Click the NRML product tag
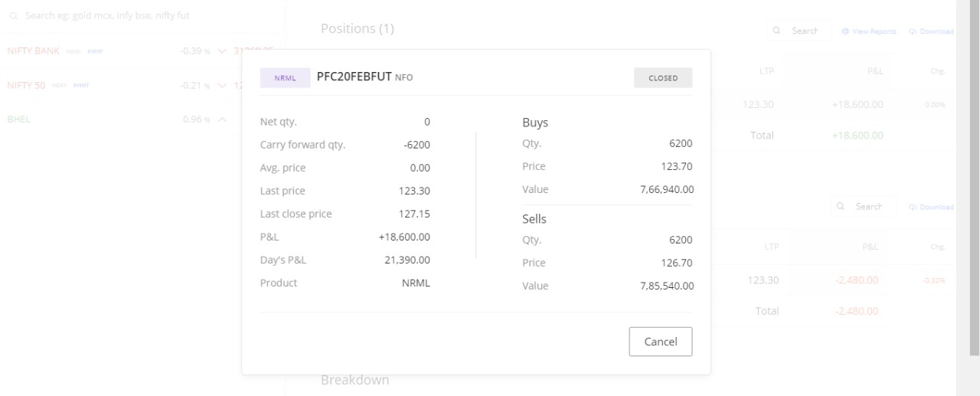Screen dimensions: 980x396 click(x=285, y=77)
